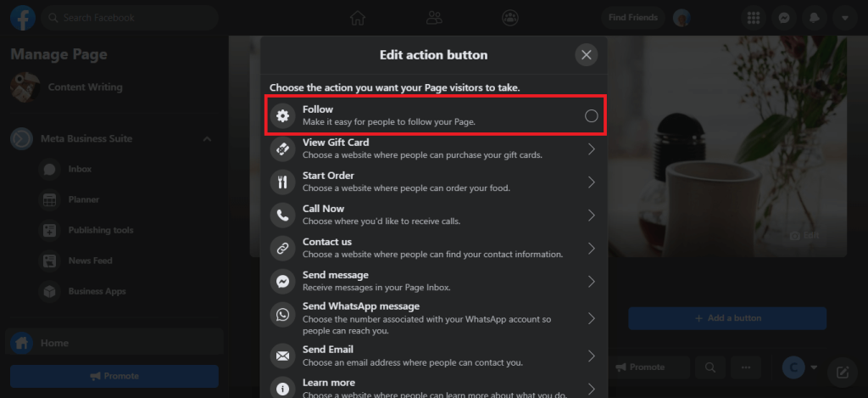868x398 pixels.
Task: Select the Follow radio button
Action: coord(591,115)
